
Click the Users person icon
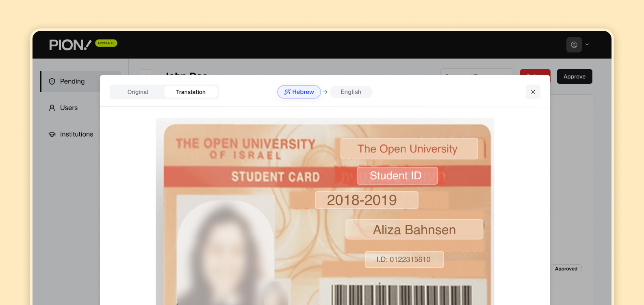[52, 108]
